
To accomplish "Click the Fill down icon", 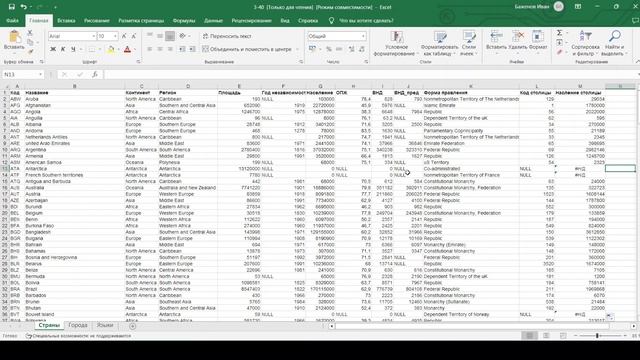I will point(560,42).
